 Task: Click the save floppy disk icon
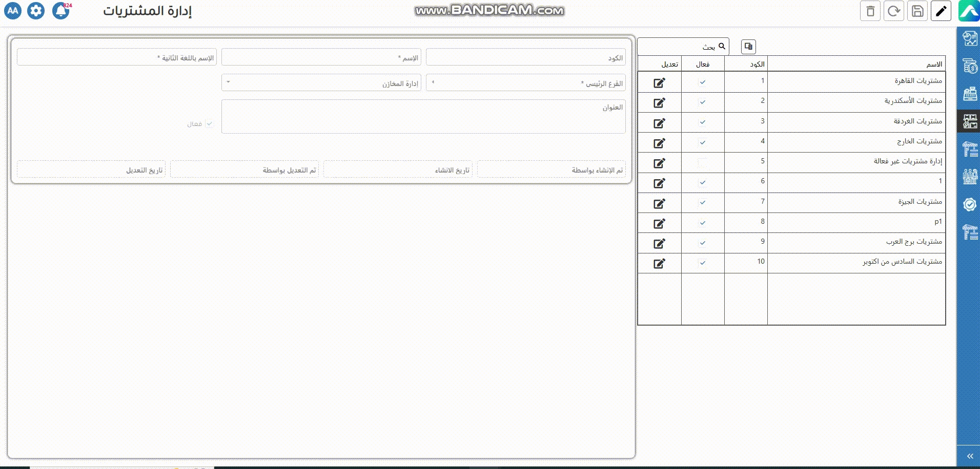[x=917, y=11]
